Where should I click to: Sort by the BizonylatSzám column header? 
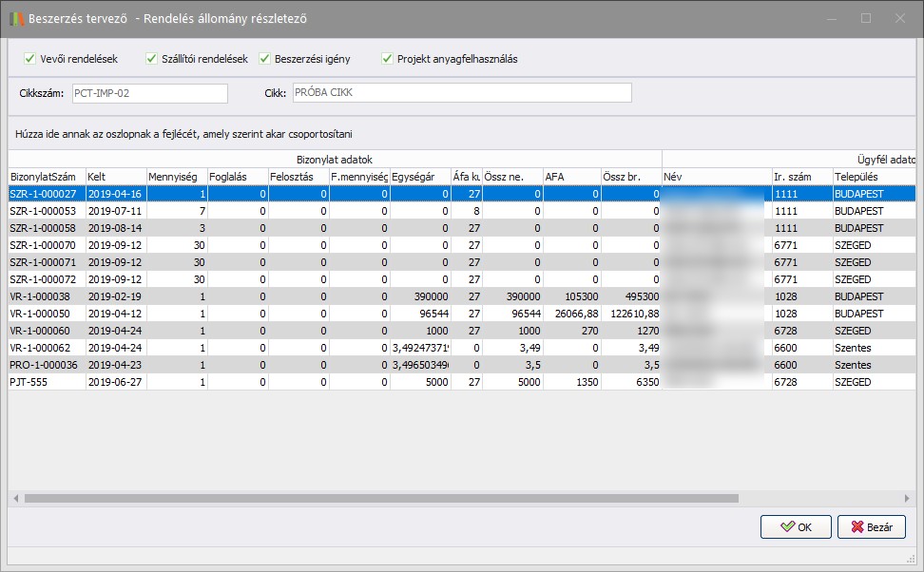tap(45, 177)
